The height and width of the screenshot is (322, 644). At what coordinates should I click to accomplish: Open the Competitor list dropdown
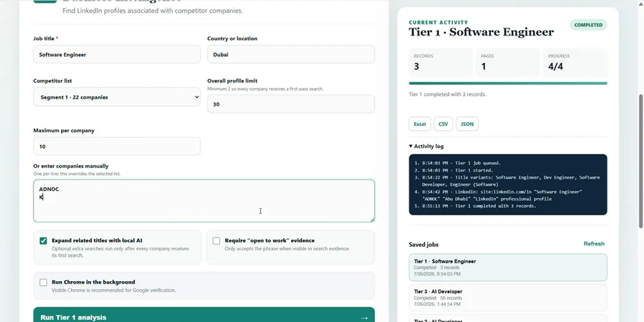117,97
